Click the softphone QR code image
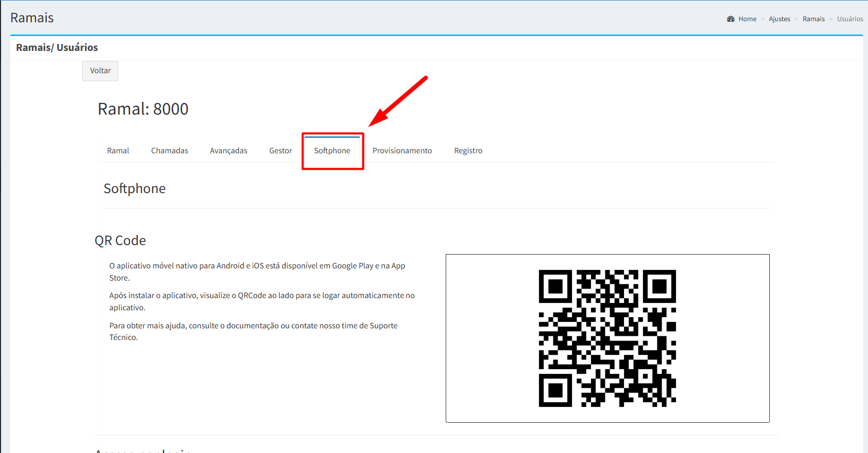 pyautogui.click(x=607, y=338)
